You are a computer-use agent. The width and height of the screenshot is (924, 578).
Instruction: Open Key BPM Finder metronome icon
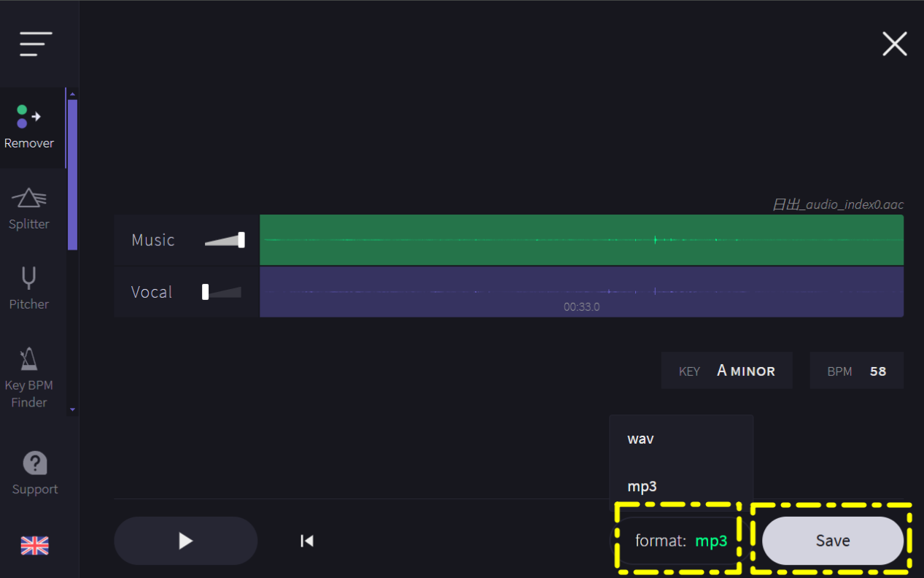point(29,358)
